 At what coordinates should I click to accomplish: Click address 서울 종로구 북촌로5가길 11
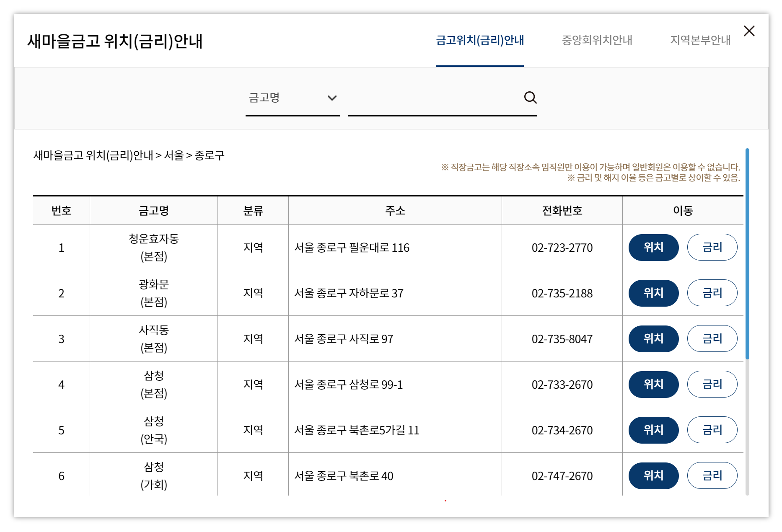tap(357, 430)
